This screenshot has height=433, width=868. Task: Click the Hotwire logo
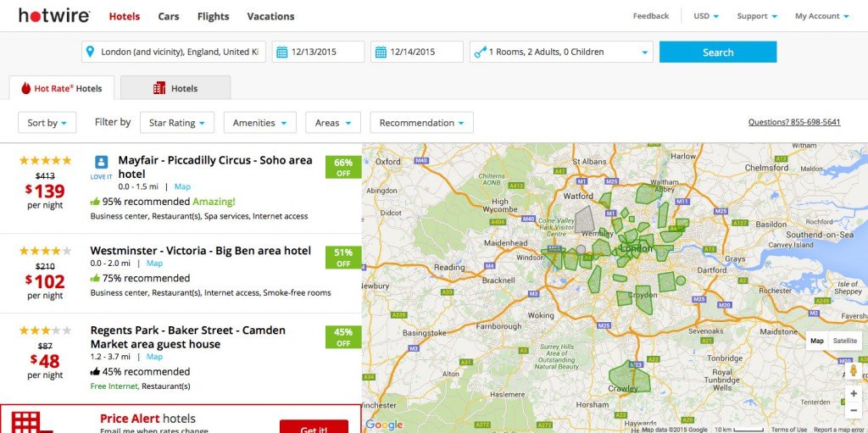(x=53, y=15)
